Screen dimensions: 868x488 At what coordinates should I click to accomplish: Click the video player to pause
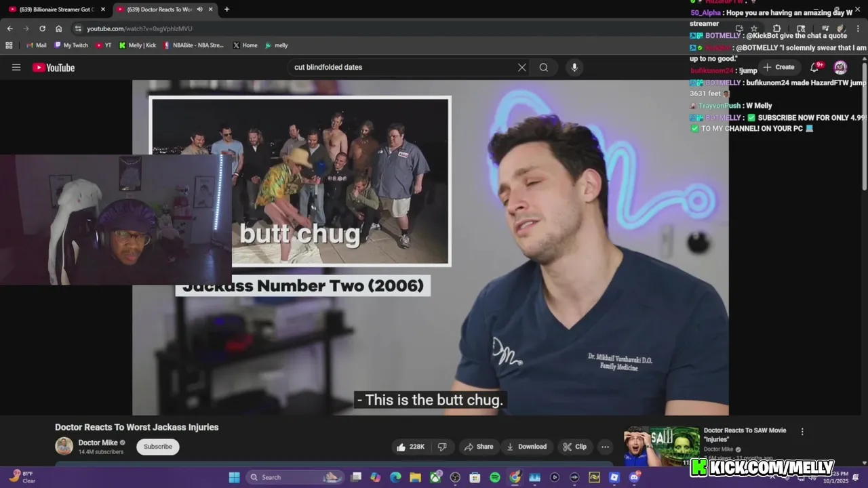tap(430, 247)
